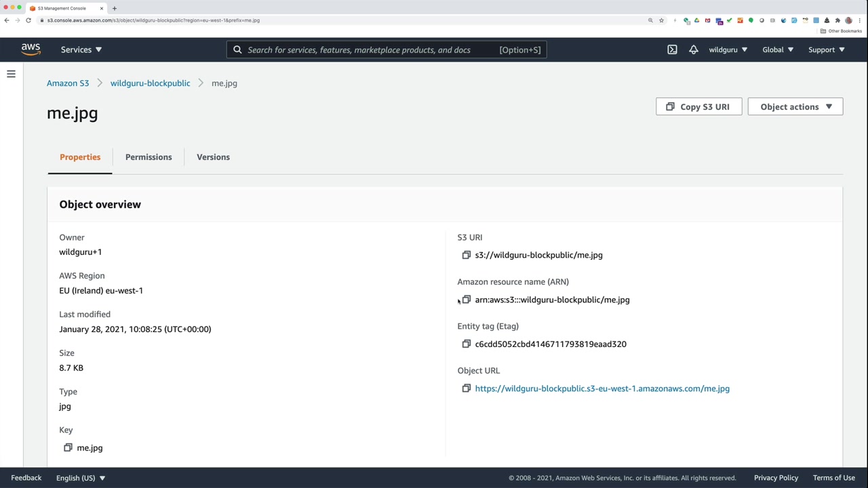Open the wildguru account dropdown

(x=728, y=49)
